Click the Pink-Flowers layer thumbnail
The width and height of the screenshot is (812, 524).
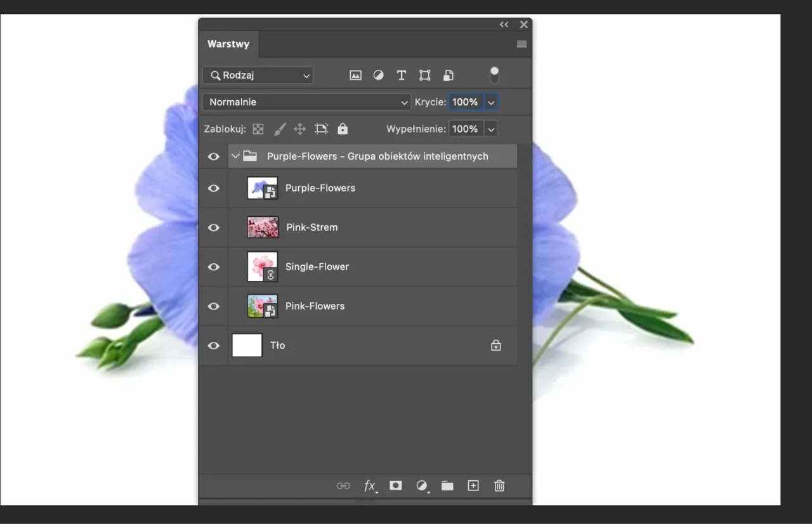262,306
